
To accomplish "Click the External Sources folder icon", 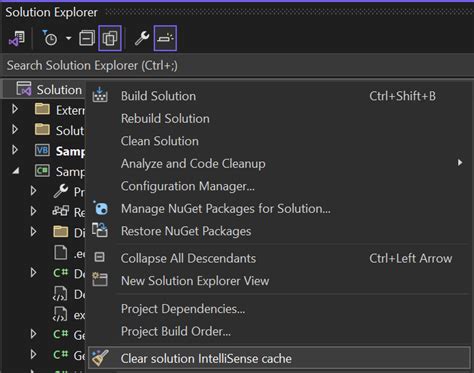I will [42, 109].
